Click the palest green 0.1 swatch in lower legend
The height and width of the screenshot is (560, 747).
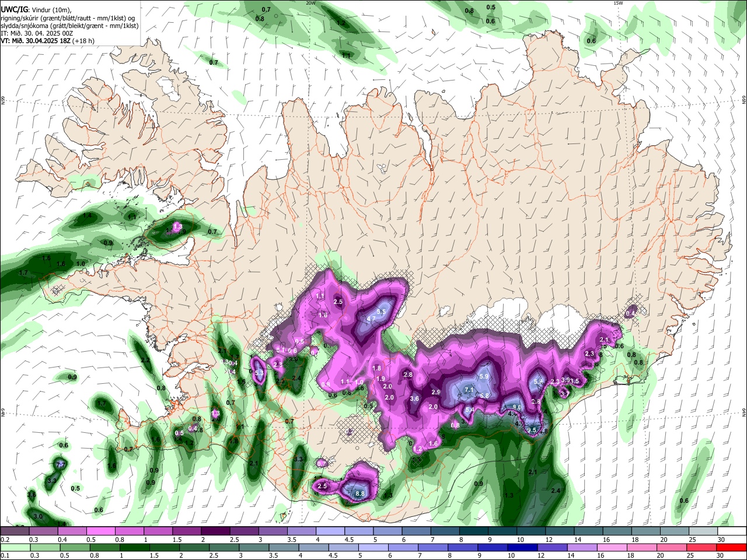click(x=15, y=547)
